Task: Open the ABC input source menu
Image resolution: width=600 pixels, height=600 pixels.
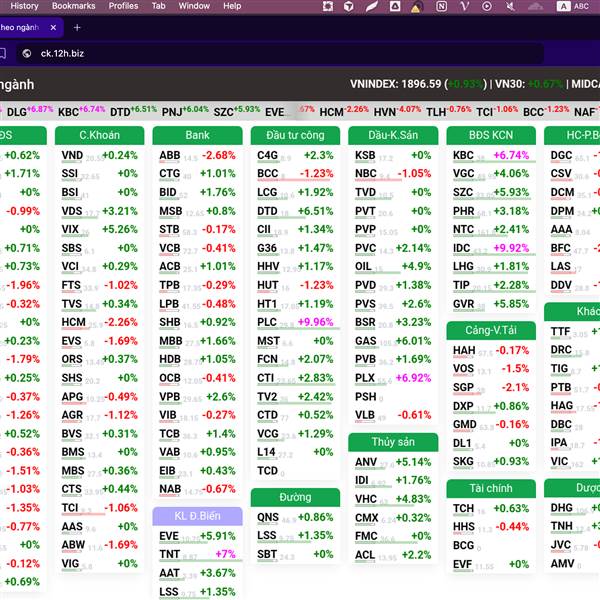Action: tap(573, 6)
